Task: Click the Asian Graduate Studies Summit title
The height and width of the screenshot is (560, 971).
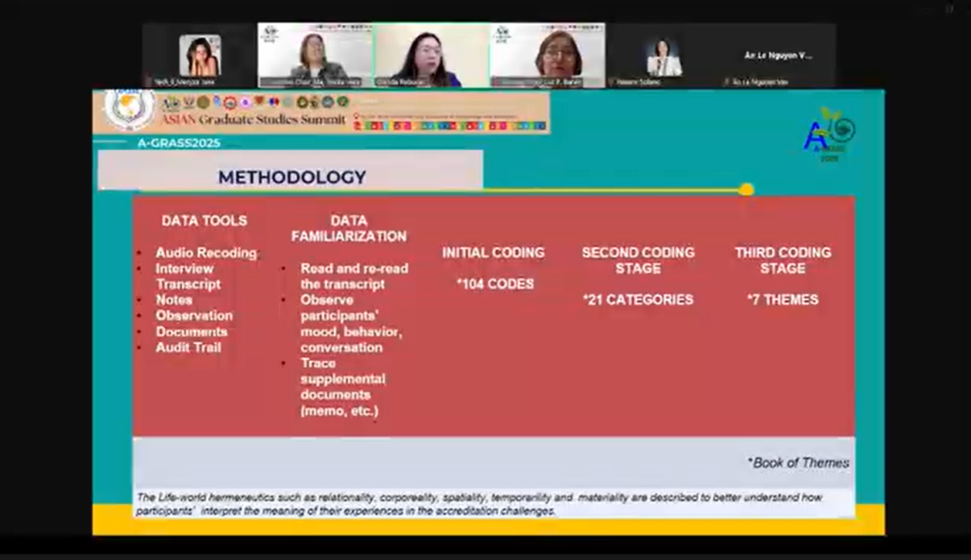Action: tap(253, 120)
